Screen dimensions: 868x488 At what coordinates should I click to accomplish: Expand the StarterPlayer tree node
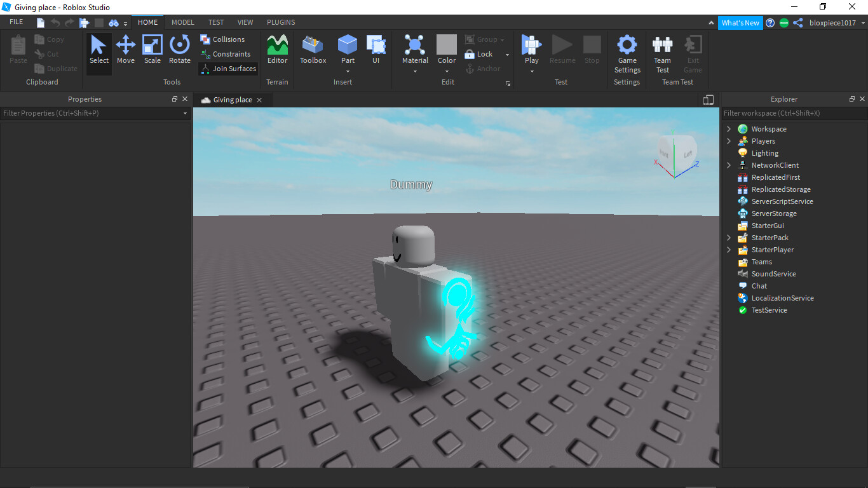click(729, 250)
